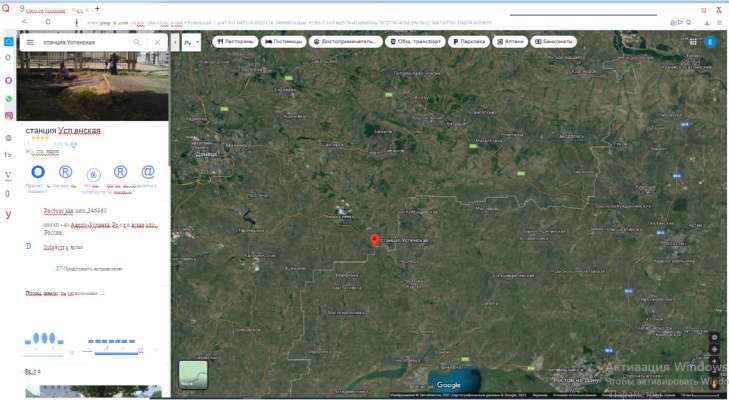This screenshot has height=400, width=729.
Task: Open the language dropdown next to the panel
Action: click(191, 42)
